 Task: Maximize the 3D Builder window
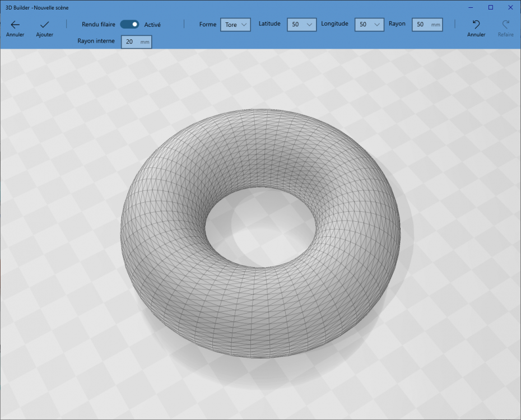click(490, 7)
